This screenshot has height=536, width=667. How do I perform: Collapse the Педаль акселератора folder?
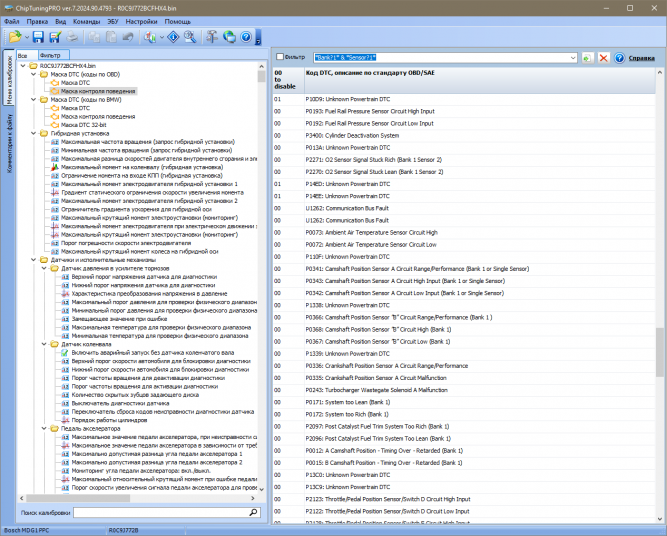[44, 428]
